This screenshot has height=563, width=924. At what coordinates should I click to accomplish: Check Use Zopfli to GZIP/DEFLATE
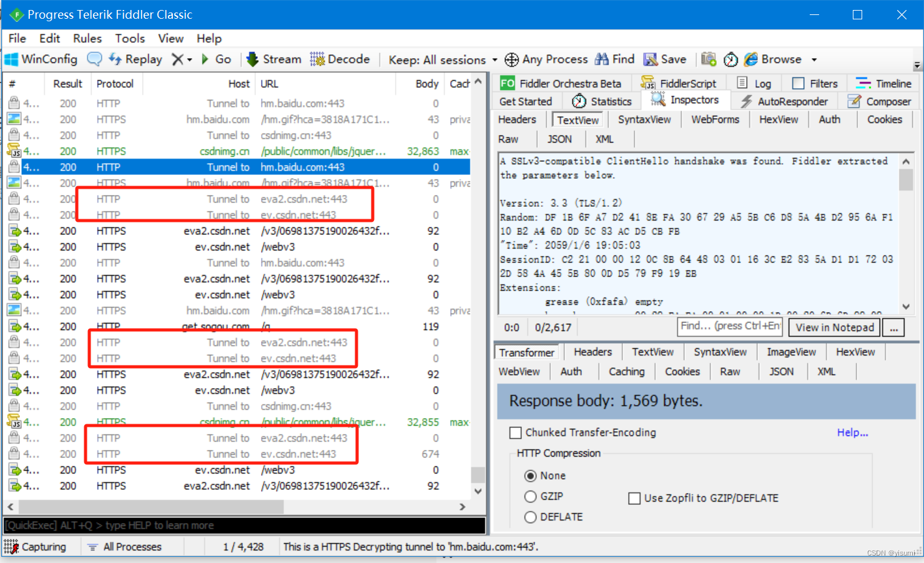pos(634,498)
